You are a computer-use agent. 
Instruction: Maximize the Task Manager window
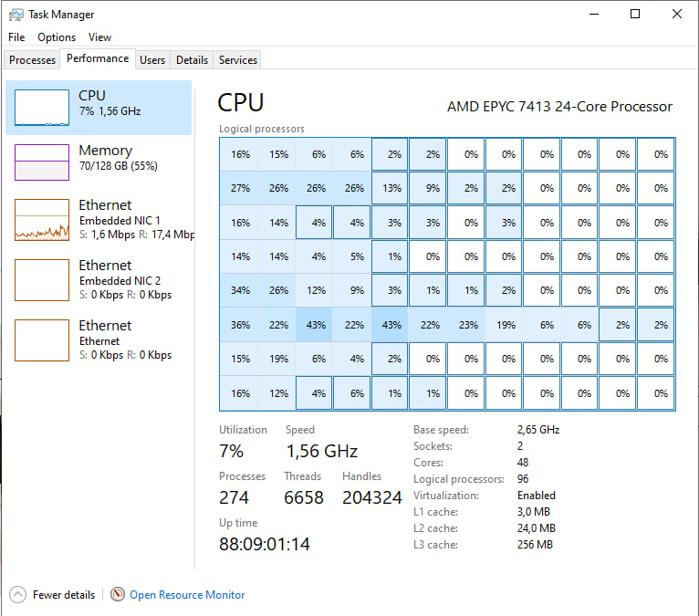coord(635,15)
